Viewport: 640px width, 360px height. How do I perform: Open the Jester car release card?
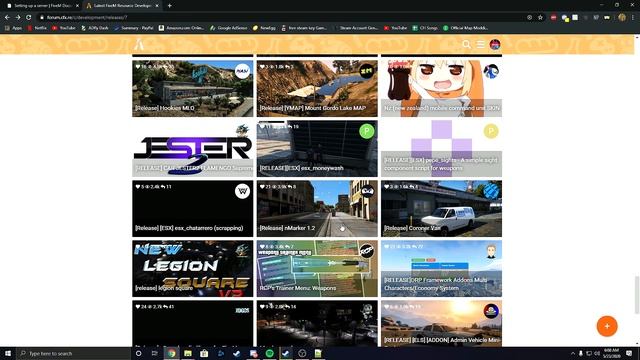tap(193, 149)
